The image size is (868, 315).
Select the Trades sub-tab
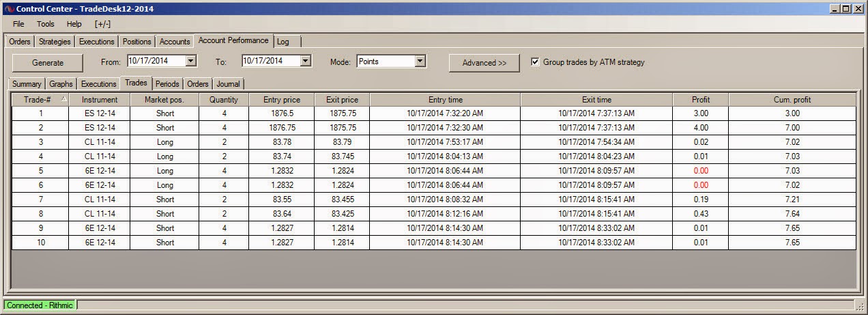pos(136,83)
